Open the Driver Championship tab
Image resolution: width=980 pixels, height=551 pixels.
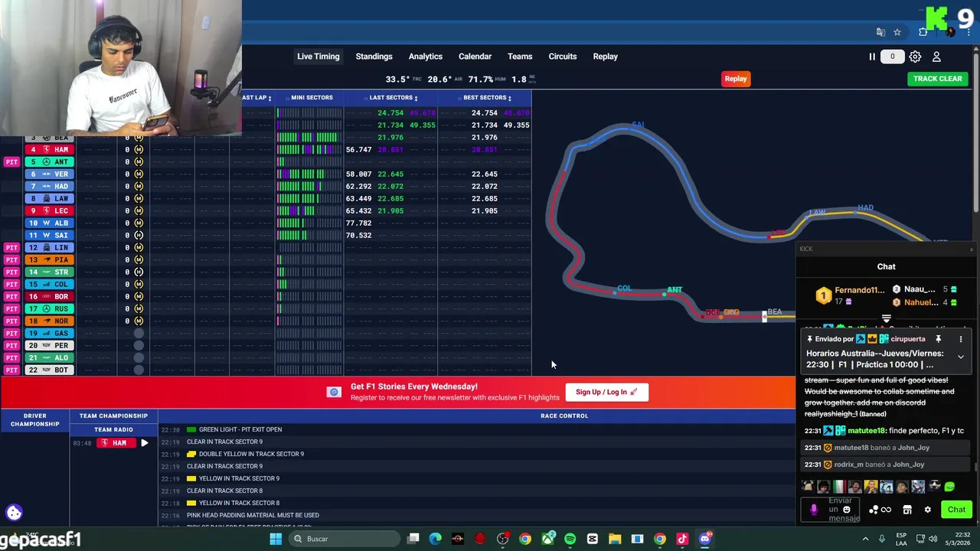[34, 420]
